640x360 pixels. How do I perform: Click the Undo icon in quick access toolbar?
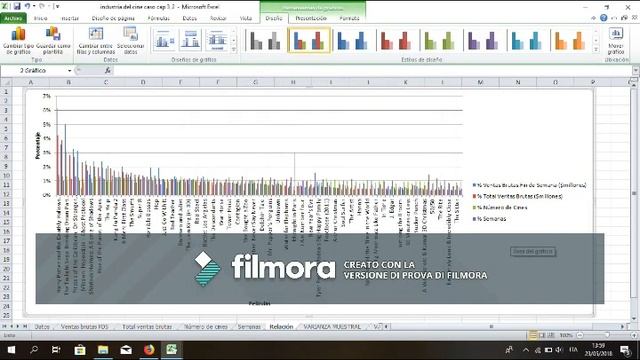(x=27, y=6)
